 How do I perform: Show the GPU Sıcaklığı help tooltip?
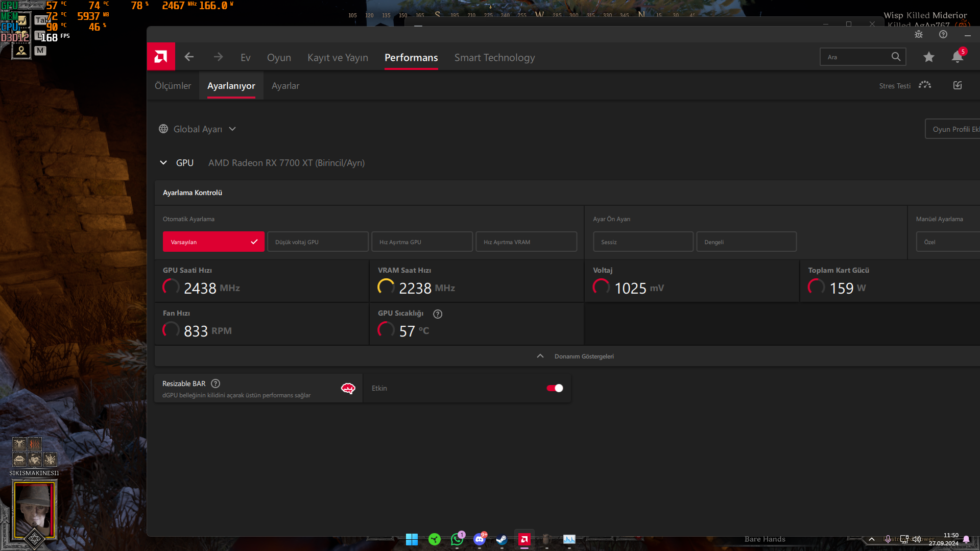coord(438,314)
